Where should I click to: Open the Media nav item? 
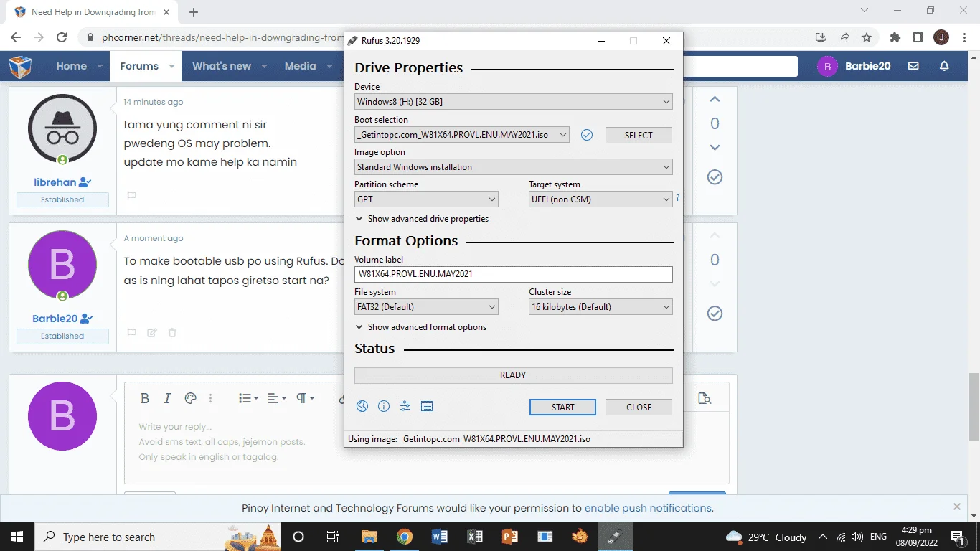point(300,66)
